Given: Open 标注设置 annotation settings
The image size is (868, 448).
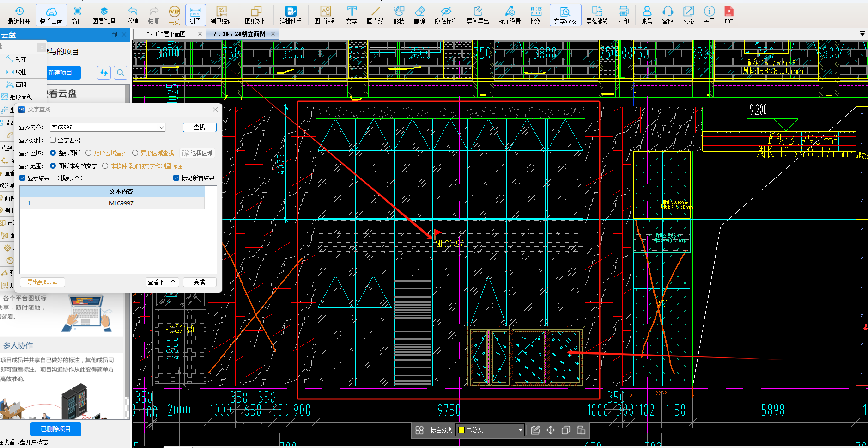Looking at the screenshot, I should 510,15.
